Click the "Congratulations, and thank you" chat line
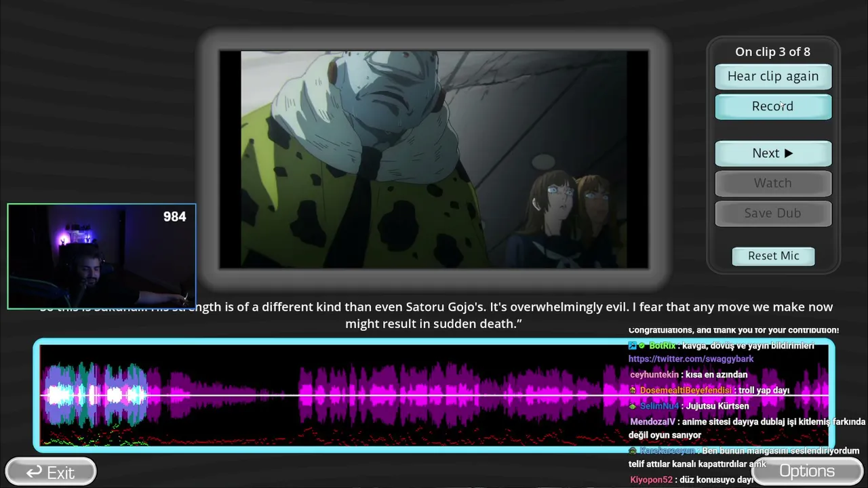 point(734,330)
